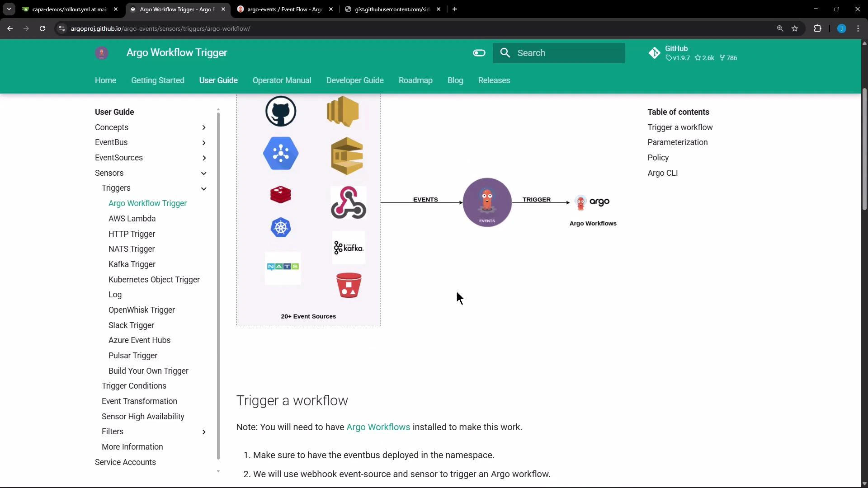
Task: Expand the EventBus section chevron
Action: coord(204,143)
